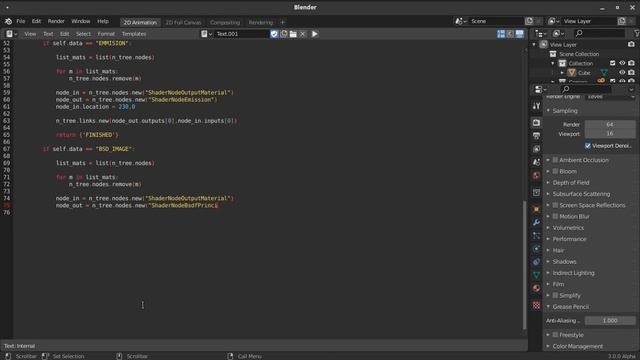This screenshot has height=360, width=640.
Task: Open the Modifier properties tab
Action: 536,222
